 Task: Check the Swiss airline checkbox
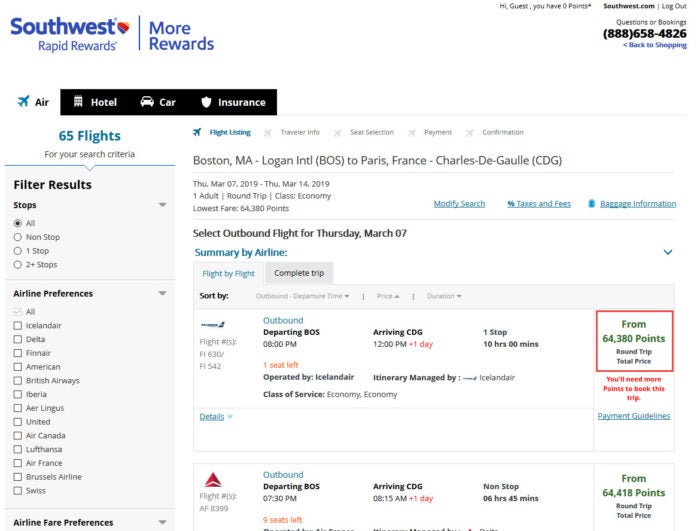[x=18, y=491]
